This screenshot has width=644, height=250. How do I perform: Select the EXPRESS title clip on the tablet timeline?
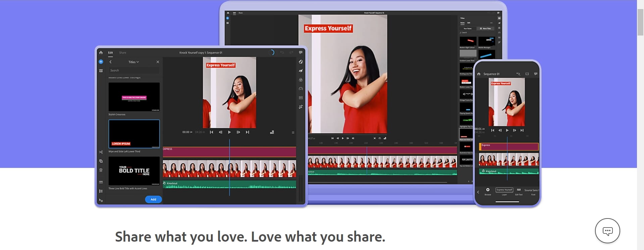coord(229,152)
